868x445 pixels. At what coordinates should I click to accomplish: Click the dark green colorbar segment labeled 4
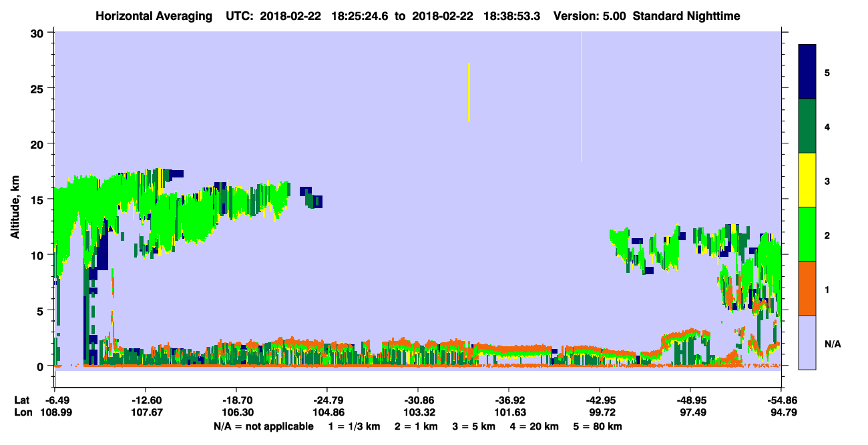pyautogui.click(x=807, y=126)
